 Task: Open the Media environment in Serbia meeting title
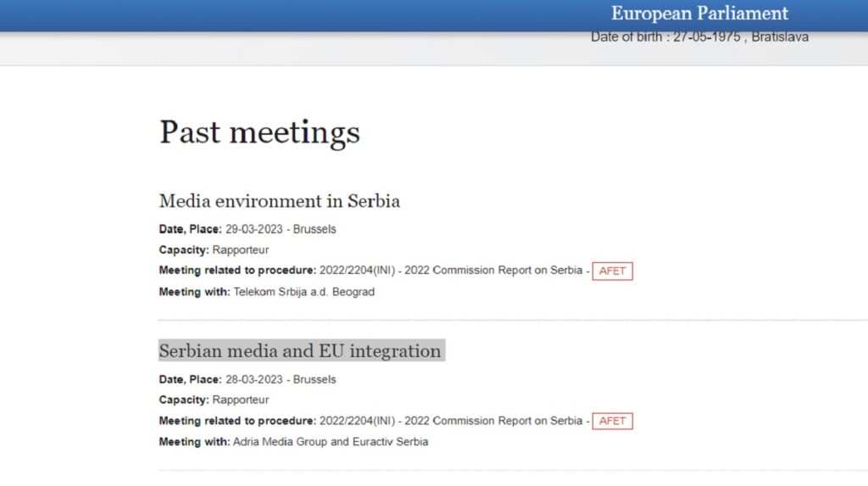click(279, 201)
